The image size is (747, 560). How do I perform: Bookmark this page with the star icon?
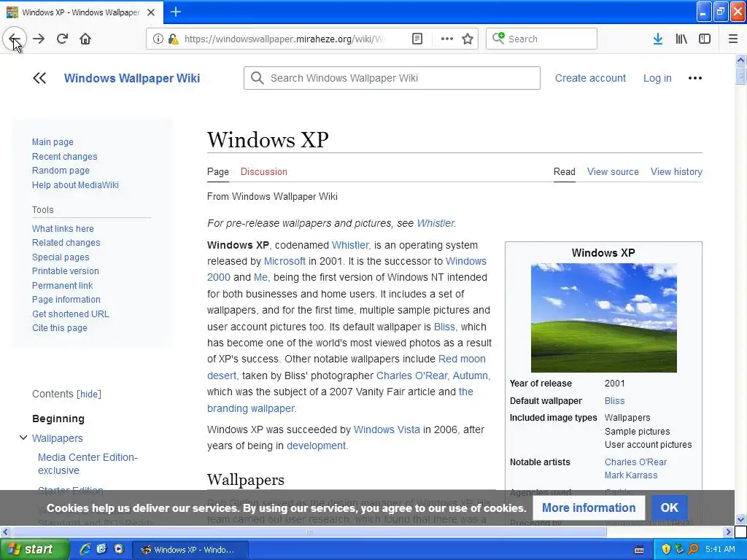coord(468,39)
